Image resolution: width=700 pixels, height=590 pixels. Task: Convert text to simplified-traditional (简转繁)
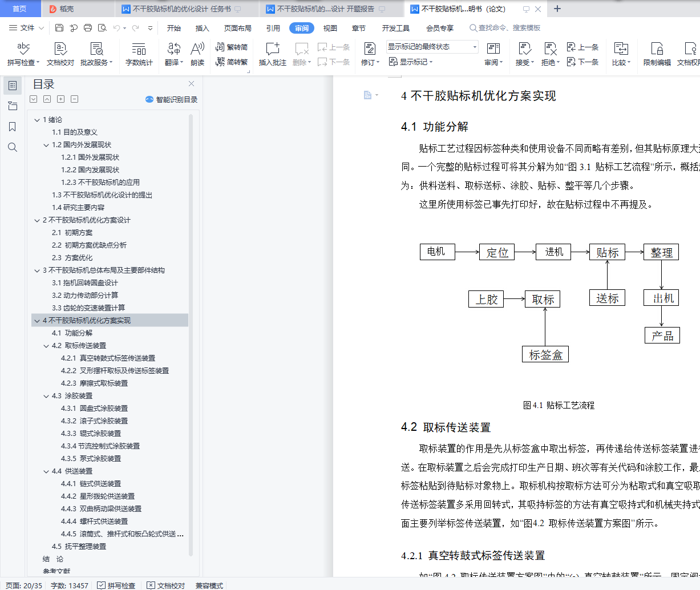232,62
